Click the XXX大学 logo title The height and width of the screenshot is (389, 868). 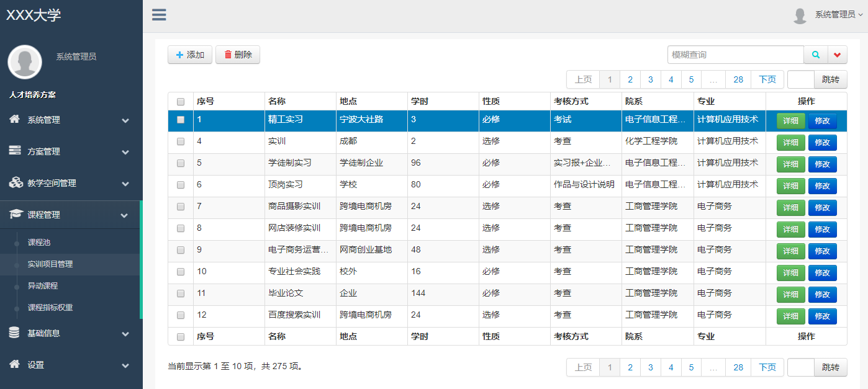(x=34, y=16)
